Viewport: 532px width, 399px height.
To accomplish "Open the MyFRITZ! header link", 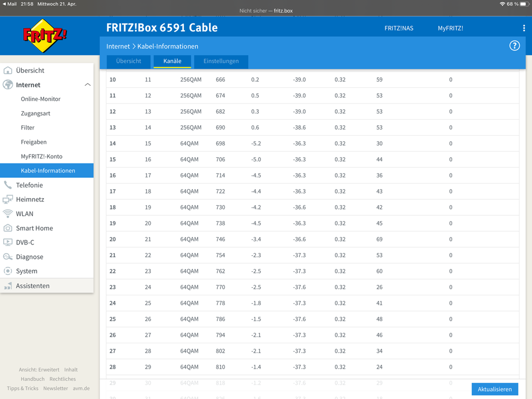I will pos(450,28).
